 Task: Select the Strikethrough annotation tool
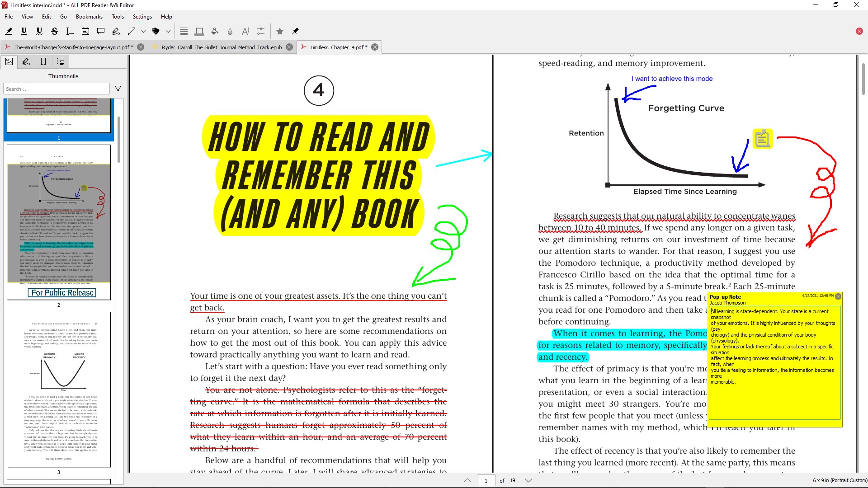(x=55, y=31)
